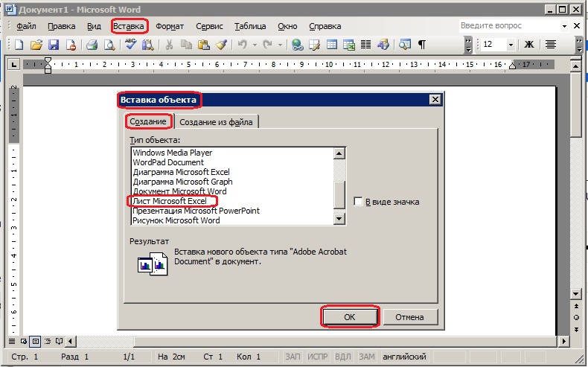
Task: Open the Файл menu
Action: click(26, 26)
